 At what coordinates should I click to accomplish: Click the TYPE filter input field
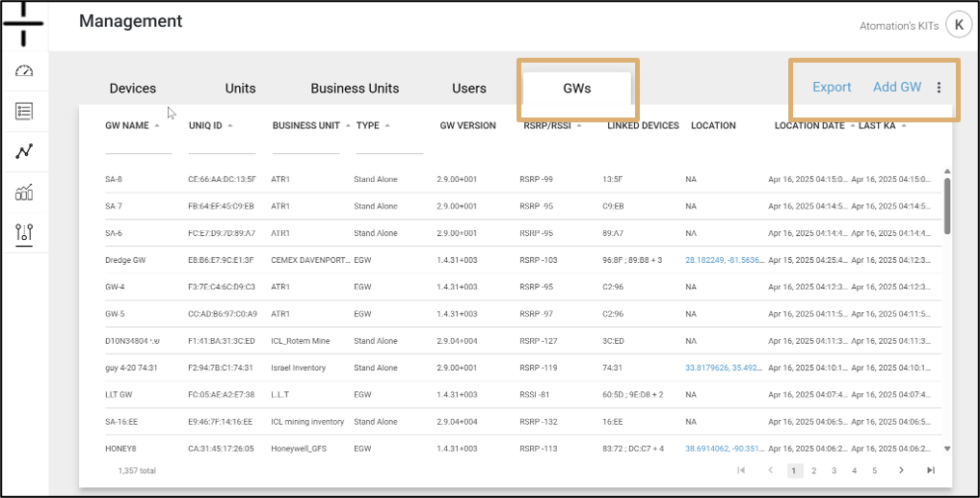(x=389, y=146)
